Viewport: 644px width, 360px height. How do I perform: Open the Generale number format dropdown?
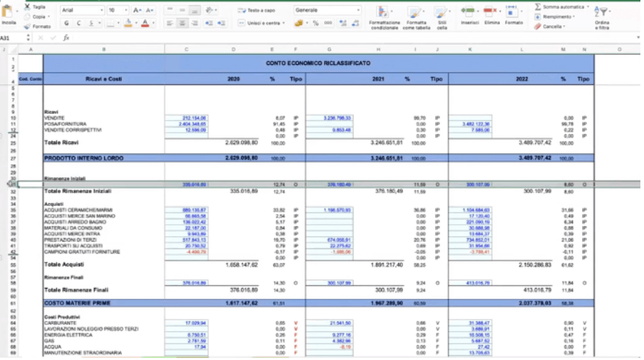327,11
